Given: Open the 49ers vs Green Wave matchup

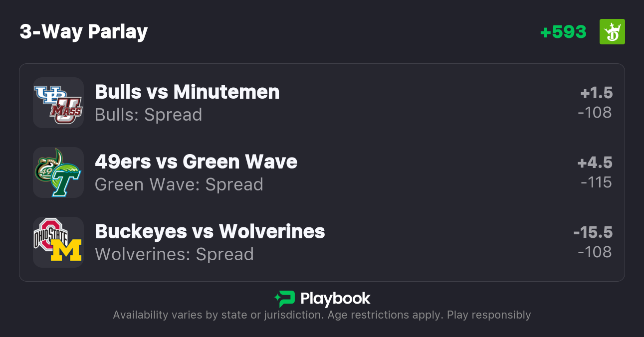Looking at the screenshot, I should point(196,162).
